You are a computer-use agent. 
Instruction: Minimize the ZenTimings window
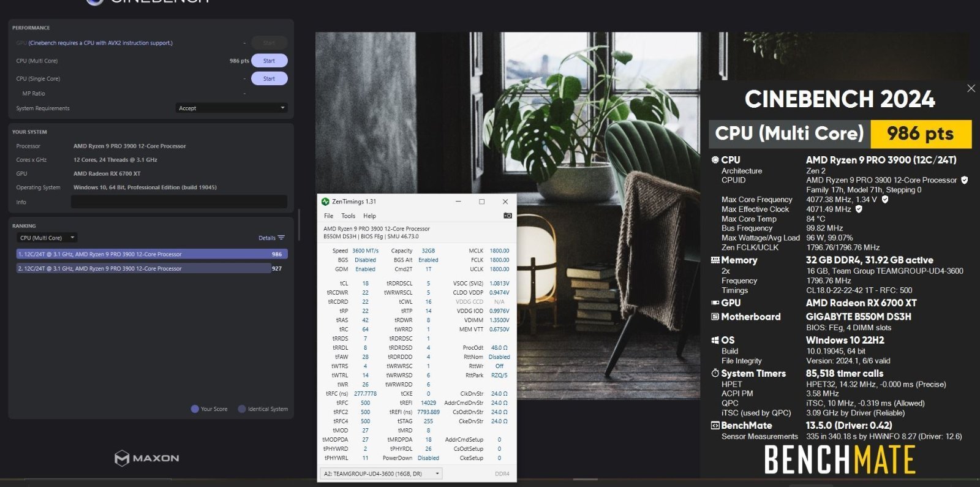tap(458, 202)
